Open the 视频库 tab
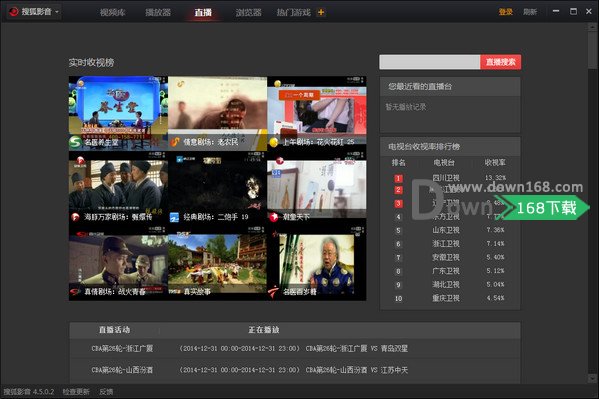The height and width of the screenshot is (399, 599). [x=112, y=12]
